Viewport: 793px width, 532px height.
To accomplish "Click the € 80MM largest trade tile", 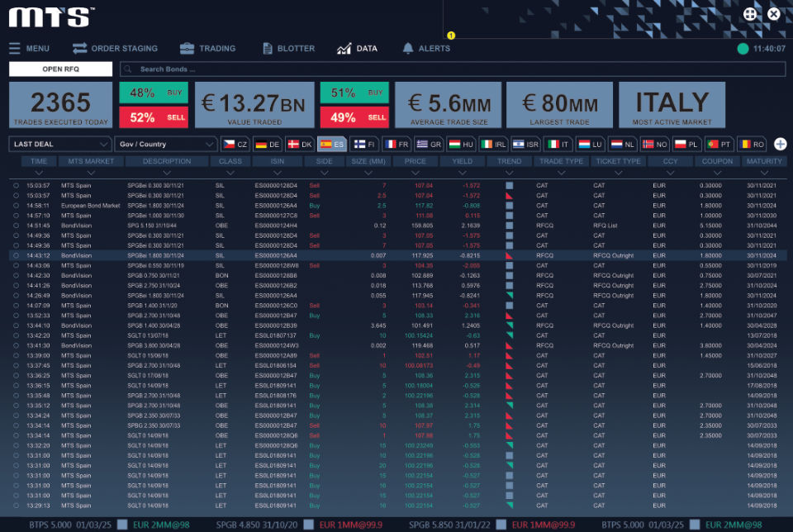I will (x=559, y=105).
